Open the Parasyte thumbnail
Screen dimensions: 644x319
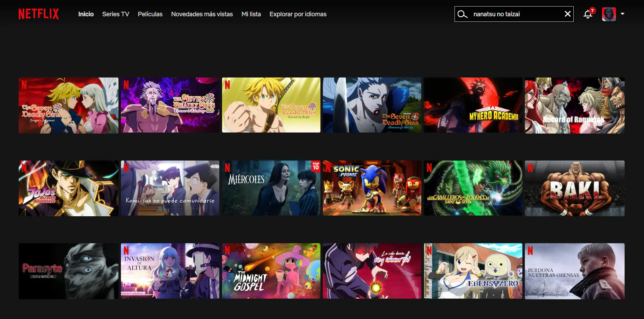coord(69,271)
